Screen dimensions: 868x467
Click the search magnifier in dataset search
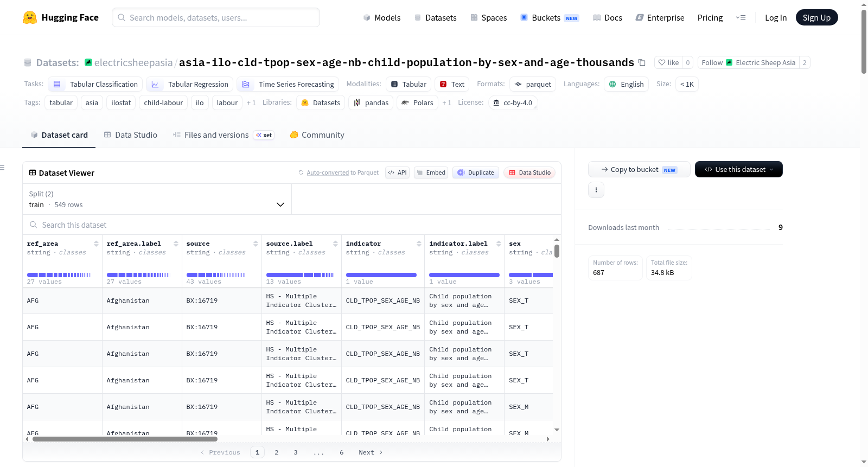34,225
